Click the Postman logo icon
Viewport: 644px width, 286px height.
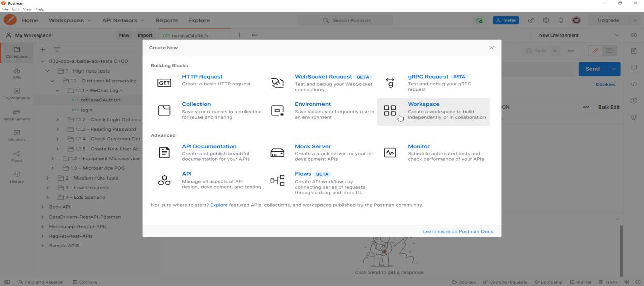10,20
